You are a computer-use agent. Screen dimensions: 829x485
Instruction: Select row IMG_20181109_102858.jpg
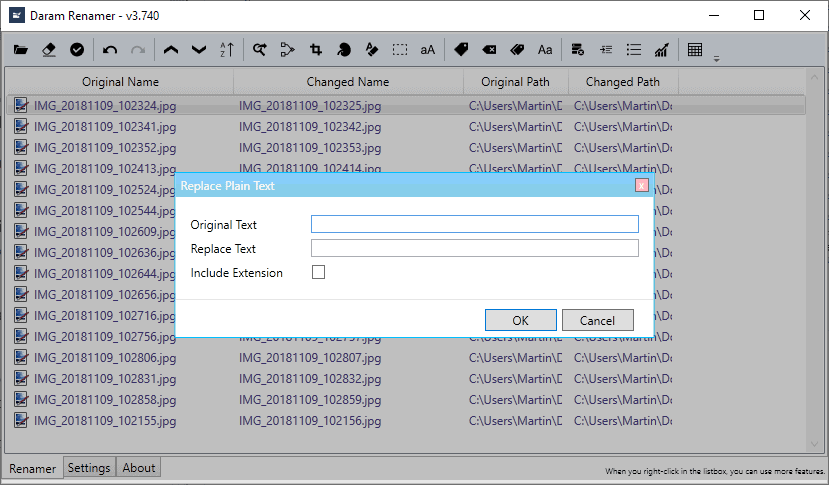406,399
